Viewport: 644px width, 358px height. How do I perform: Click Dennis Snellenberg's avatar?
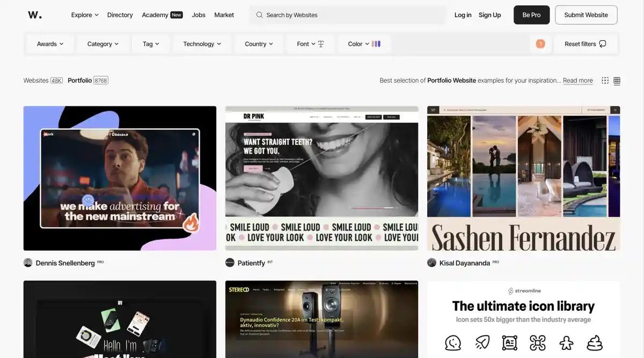coord(28,262)
